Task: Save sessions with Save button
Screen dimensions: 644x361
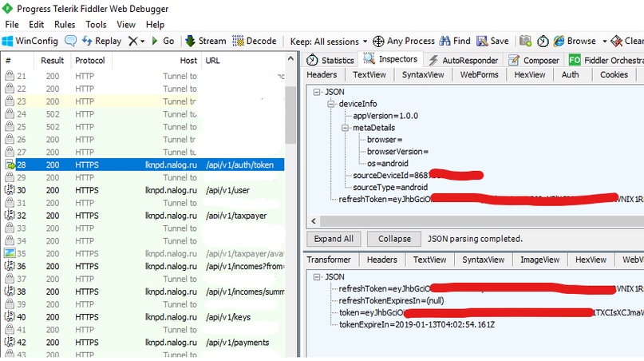Action: (492, 41)
